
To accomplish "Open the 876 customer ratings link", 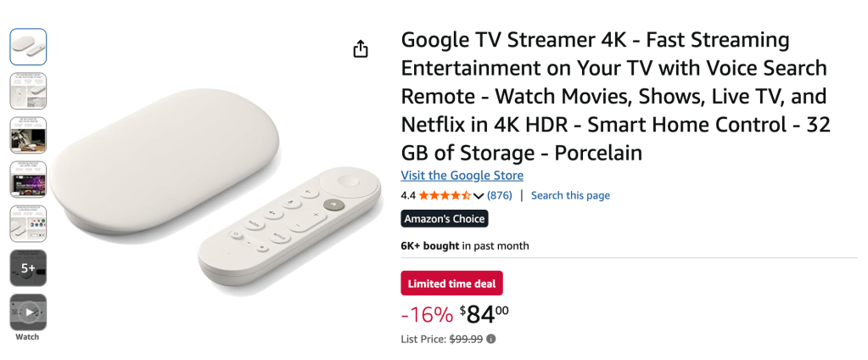I will coord(499,195).
